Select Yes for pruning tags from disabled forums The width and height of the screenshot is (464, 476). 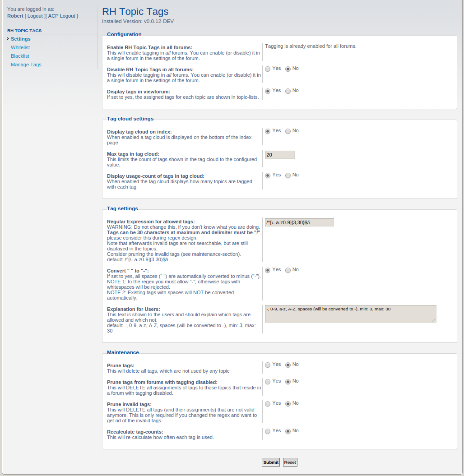tap(268, 382)
